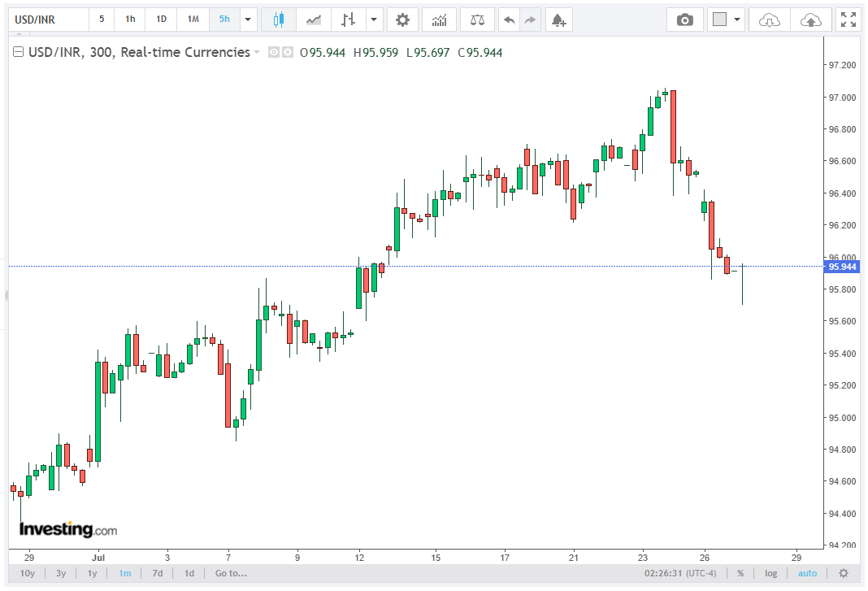Open series format settings in legend
The width and height of the screenshot is (868, 591).
tap(288, 53)
